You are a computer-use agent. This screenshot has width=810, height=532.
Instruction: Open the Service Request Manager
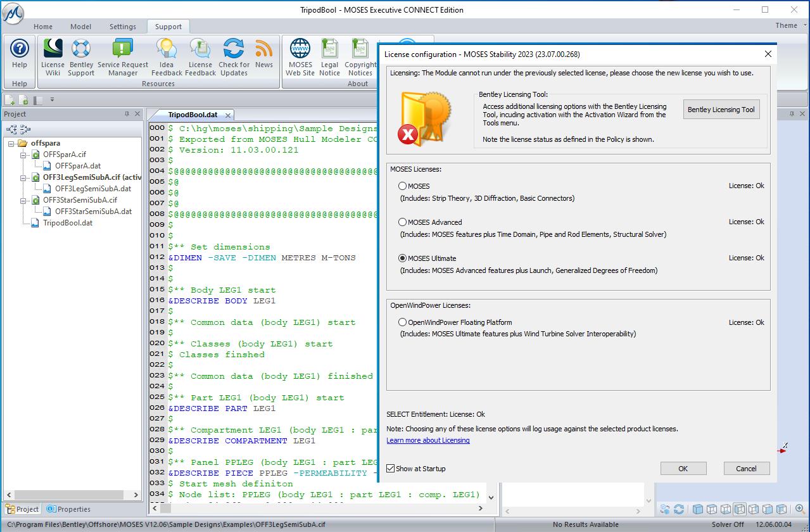point(123,57)
